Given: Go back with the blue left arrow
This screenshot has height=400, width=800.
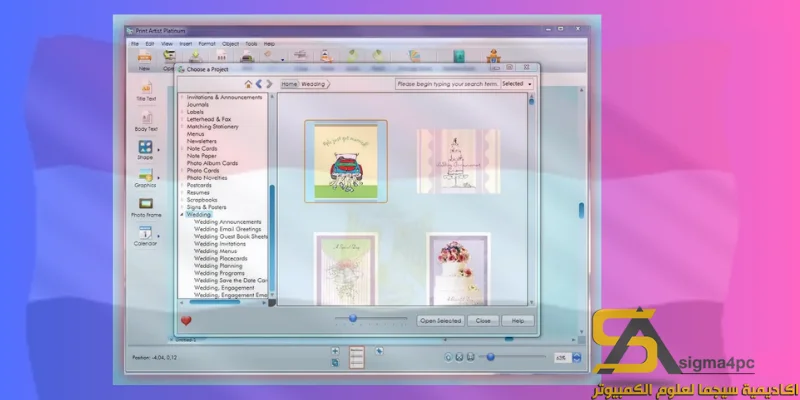Looking at the screenshot, I should (259, 84).
